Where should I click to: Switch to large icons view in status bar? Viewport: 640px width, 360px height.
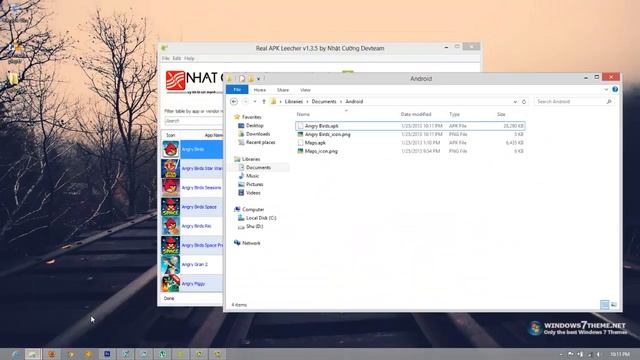(x=613, y=304)
